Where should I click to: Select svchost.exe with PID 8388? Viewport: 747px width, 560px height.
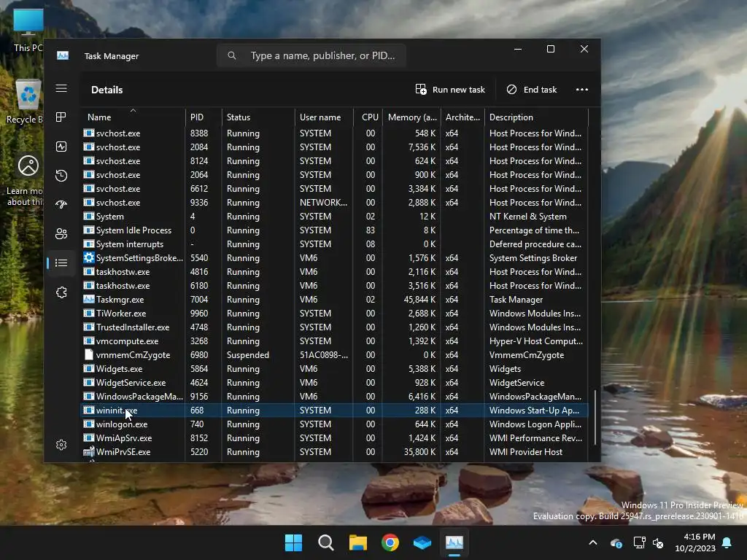335,133
